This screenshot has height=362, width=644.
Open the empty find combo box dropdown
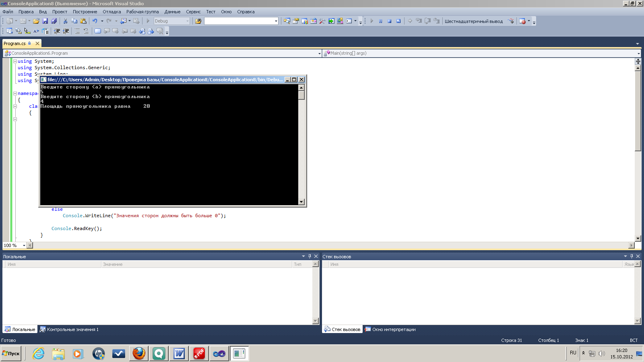276,21
